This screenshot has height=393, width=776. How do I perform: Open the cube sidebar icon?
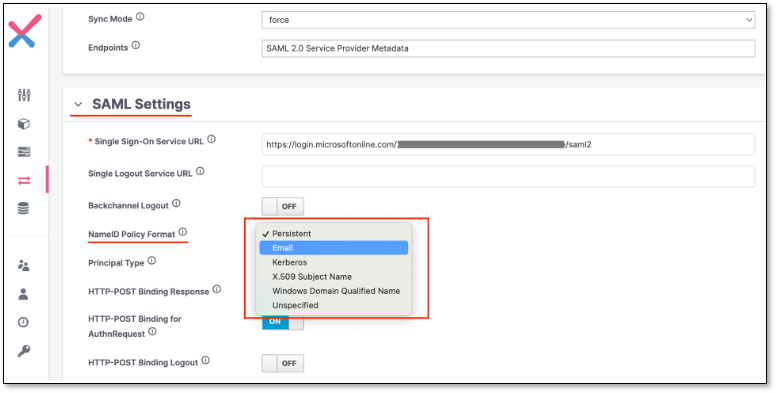[x=24, y=124]
